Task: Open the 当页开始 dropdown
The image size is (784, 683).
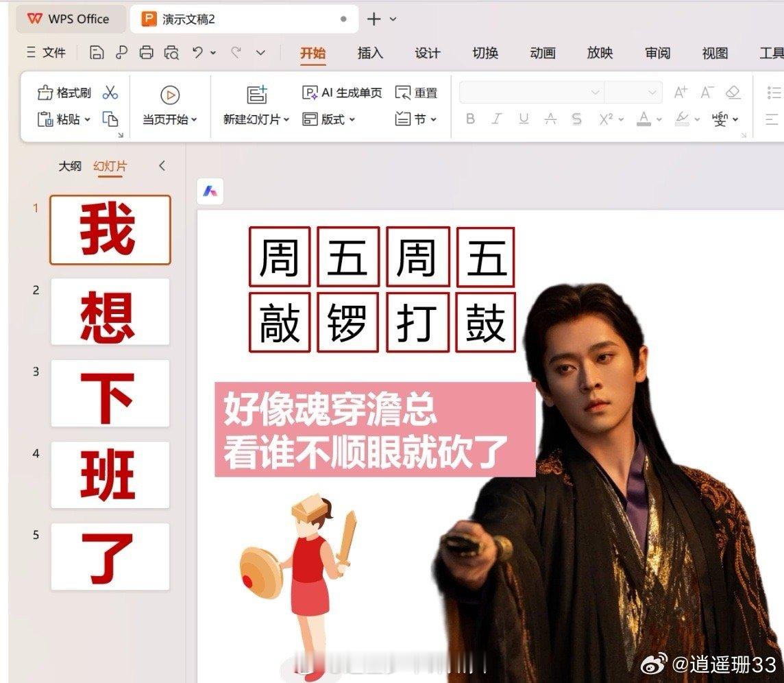Action: [x=169, y=119]
